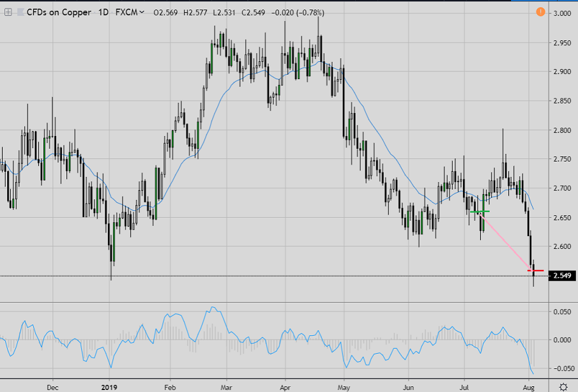This screenshot has height=392, width=578.
Task: Click the 2.750 price axis label
Action: point(563,159)
